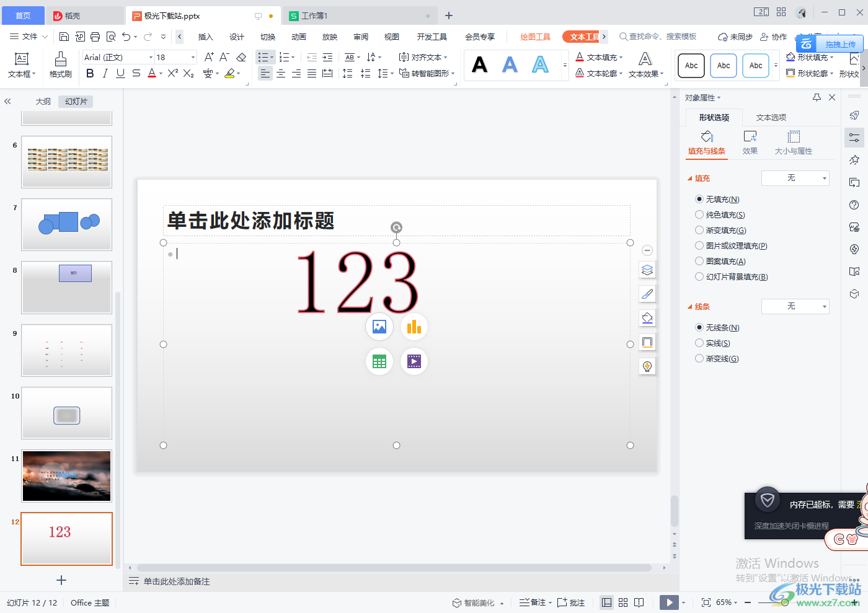The height and width of the screenshot is (613, 868).
Task: Click to add notes (单击此处添加备注) field
Action: coord(177,581)
